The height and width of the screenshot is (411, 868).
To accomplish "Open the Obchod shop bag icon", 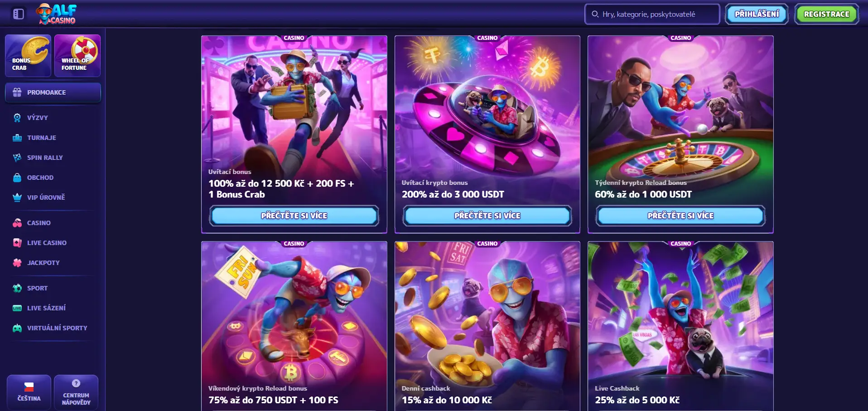I will pos(17,178).
